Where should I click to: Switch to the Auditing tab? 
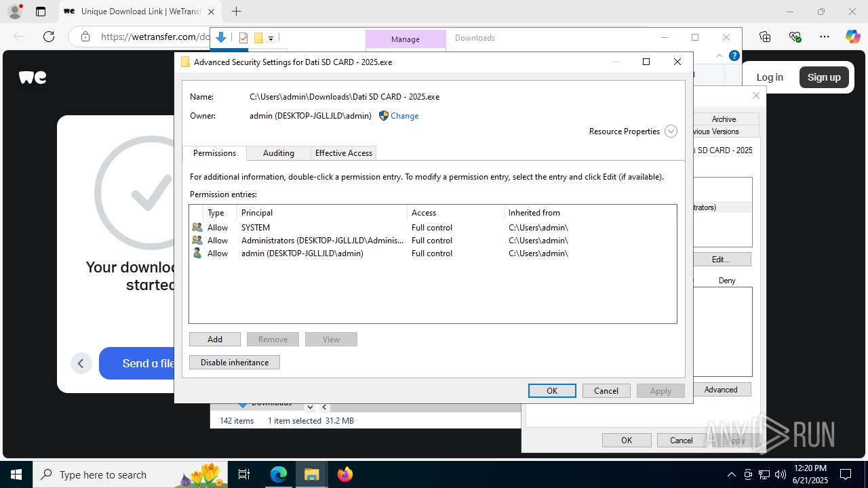[x=279, y=153]
